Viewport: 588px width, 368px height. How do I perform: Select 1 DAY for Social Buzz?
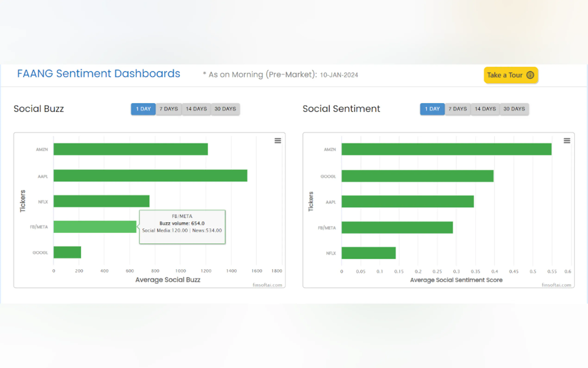click(143, 109)
